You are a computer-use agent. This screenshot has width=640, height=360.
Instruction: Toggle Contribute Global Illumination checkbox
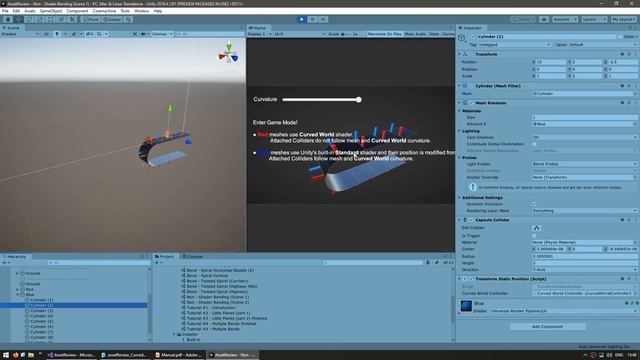[x=534, y=144]
